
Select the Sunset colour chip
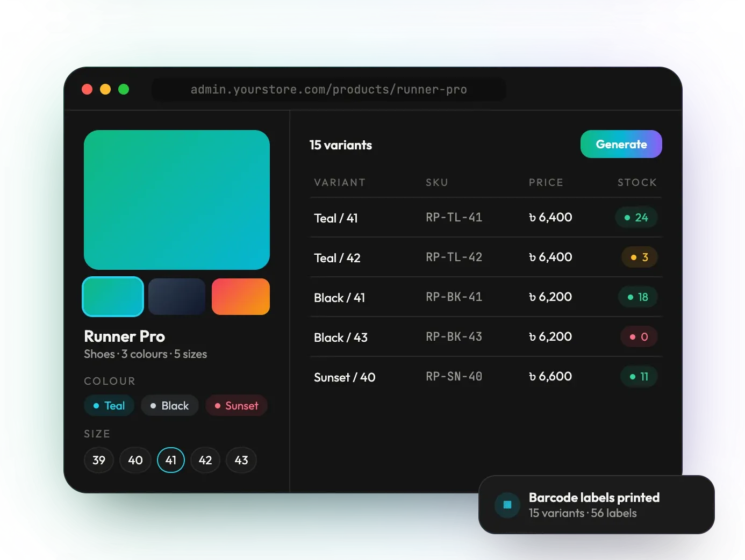[x=237, y=406]
